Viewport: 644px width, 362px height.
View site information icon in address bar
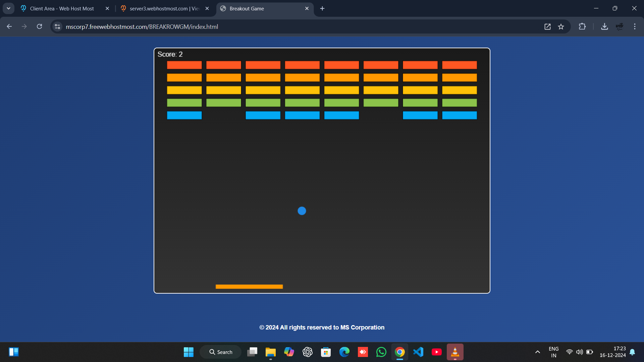57,26
